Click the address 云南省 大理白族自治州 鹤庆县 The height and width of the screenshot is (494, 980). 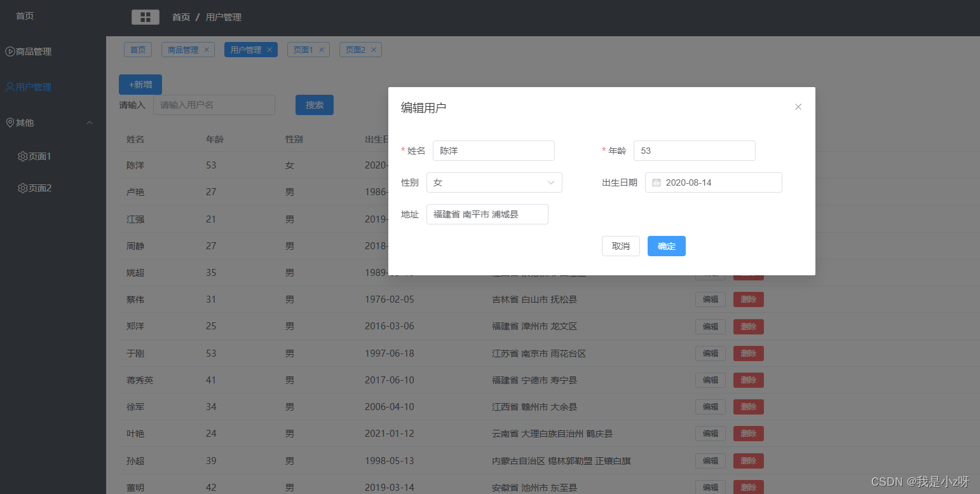pyautogui.click(x=552, y=434)
